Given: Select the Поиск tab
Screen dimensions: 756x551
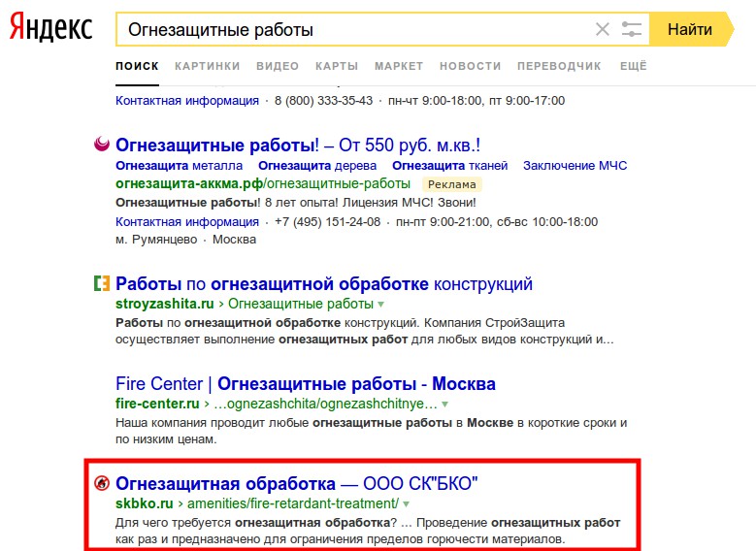Looking at the screenshot, I should 137,66.
